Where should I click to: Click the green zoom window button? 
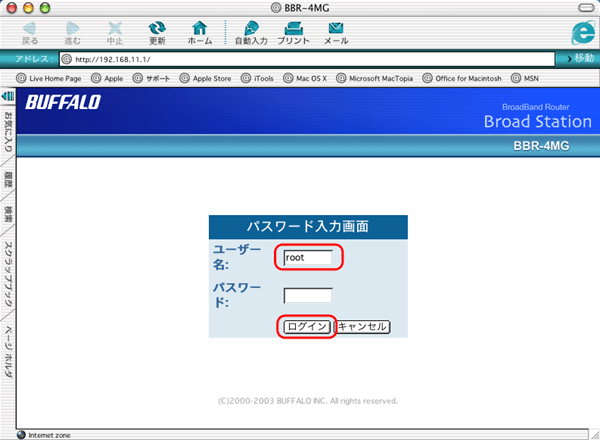[45, 8]
